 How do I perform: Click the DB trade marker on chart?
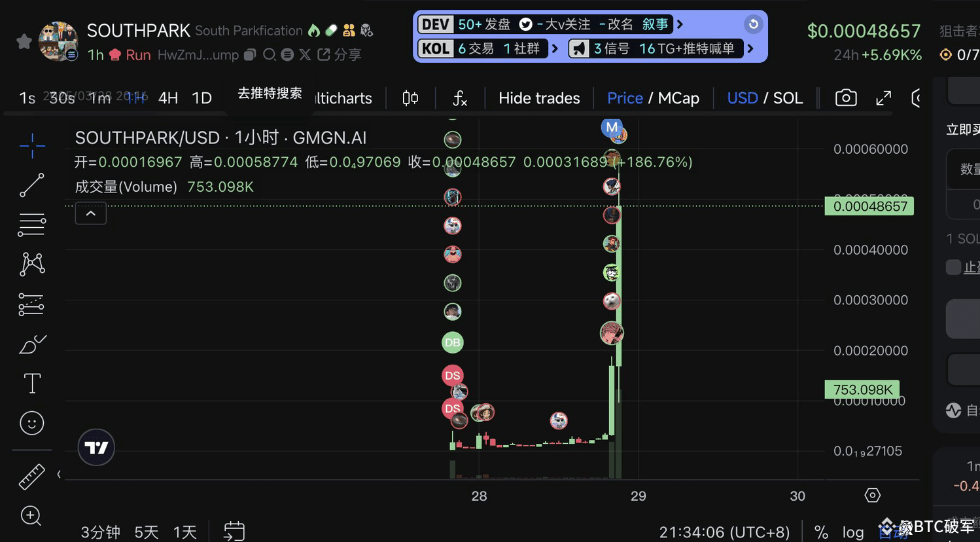pos(453,342)
